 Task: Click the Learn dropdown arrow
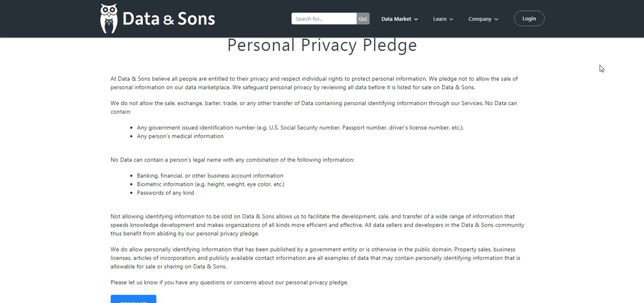coord(451,19)
